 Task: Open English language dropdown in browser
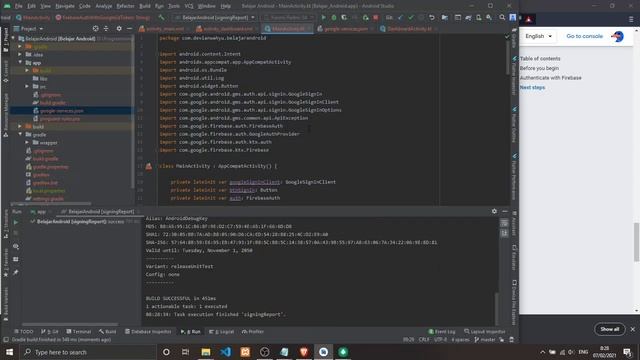pyautogui.click(x=538, y=36)
